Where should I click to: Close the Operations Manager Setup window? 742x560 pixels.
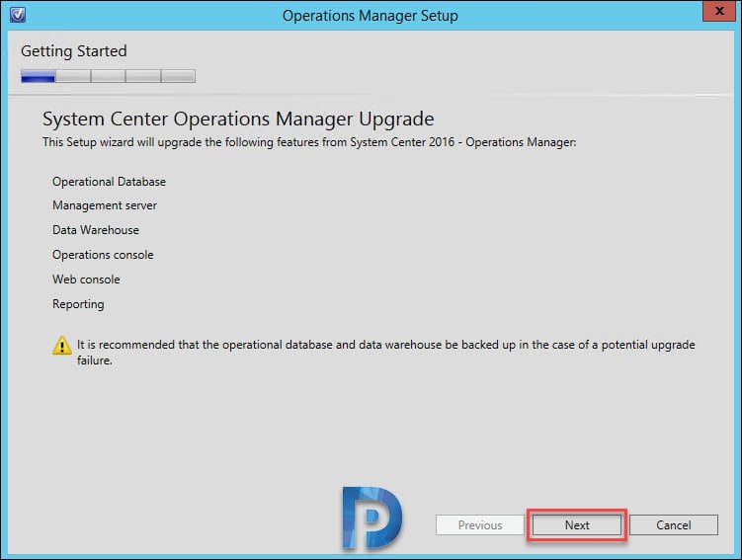pos(719,11)
